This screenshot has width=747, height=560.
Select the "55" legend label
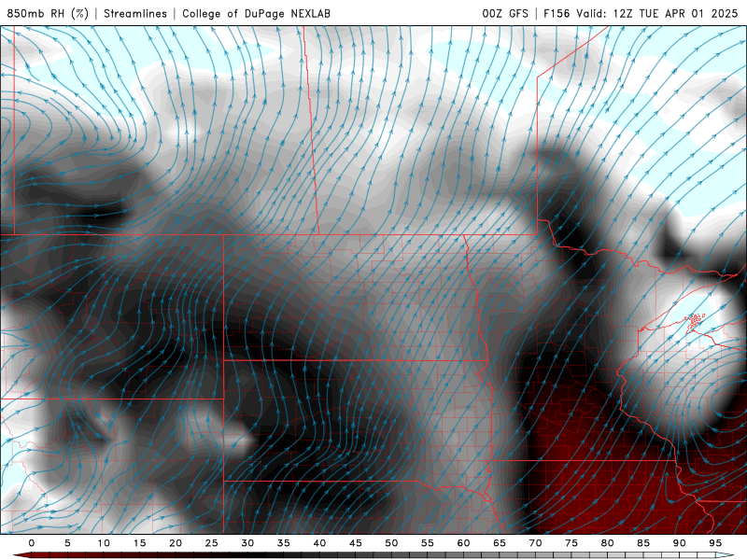[x=428, y=543]
